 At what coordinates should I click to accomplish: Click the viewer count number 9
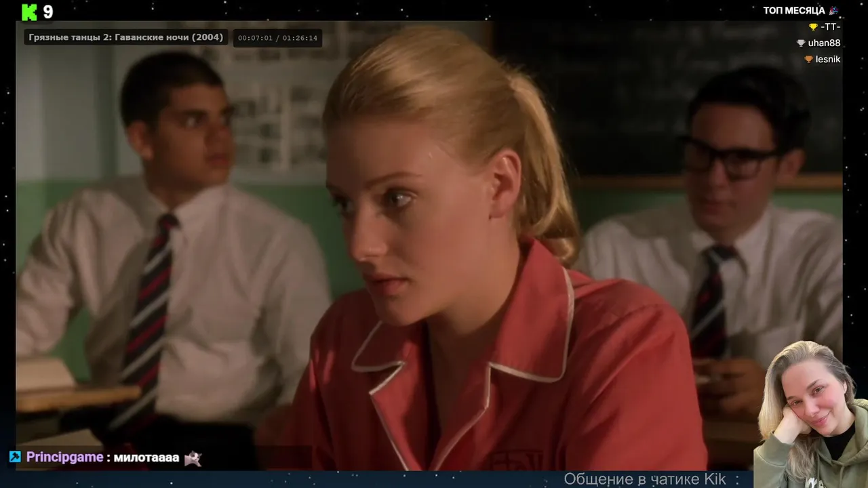(x=48, y=12)
